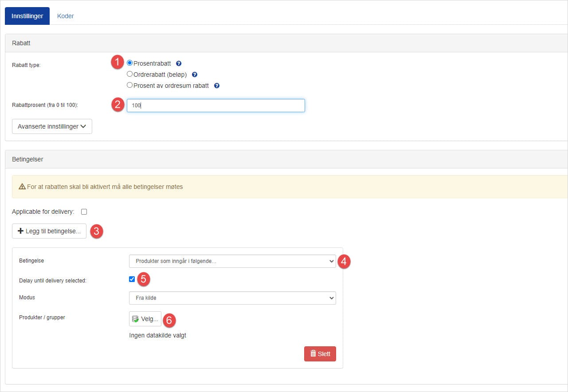The height and width of the screenshot is (392, 568).
Task: Click the warning triangle icon in the alert
Action: click(22, 187)
